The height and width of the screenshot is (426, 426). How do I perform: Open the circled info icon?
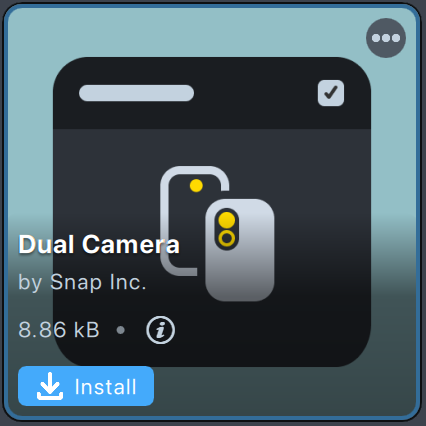pyautogui.click(x=160, y=330)
